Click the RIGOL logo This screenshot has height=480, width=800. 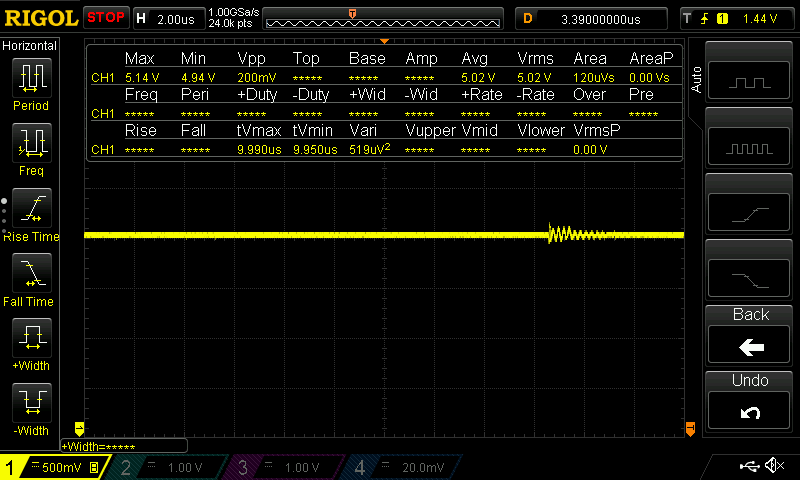[41, 18]
